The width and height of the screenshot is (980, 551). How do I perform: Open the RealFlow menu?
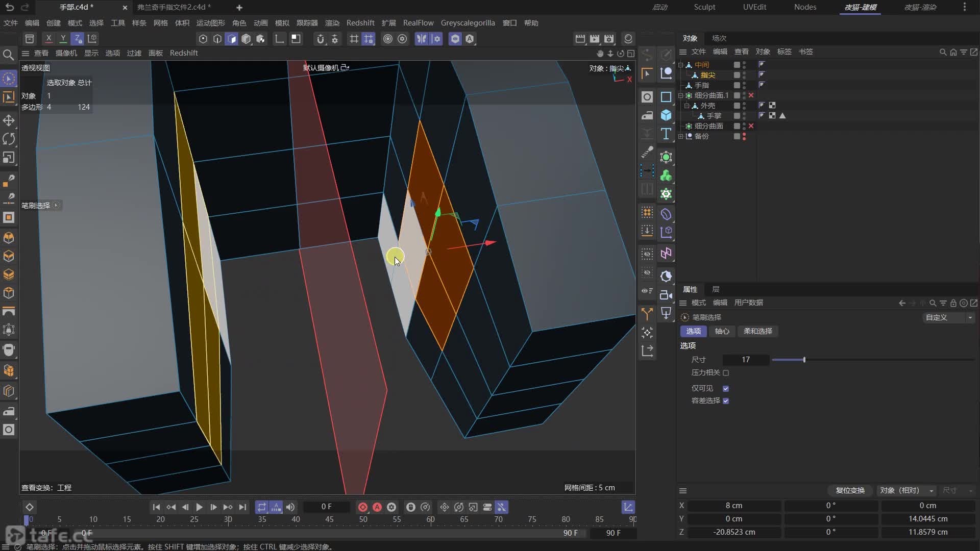tap(418, 23)
